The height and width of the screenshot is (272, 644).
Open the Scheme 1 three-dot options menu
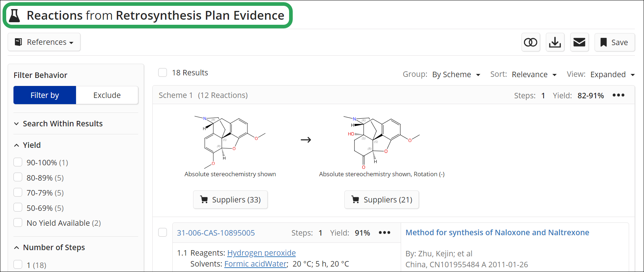618,95
